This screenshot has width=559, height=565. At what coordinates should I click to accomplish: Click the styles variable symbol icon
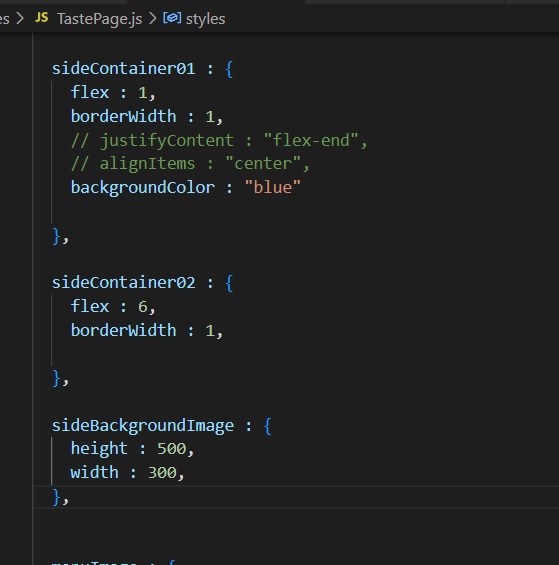click(172, 18)
